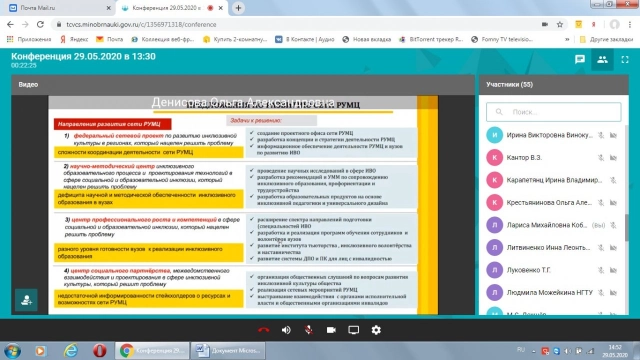Toggle the camera icon in call toolbar

(x=331, y=330)
